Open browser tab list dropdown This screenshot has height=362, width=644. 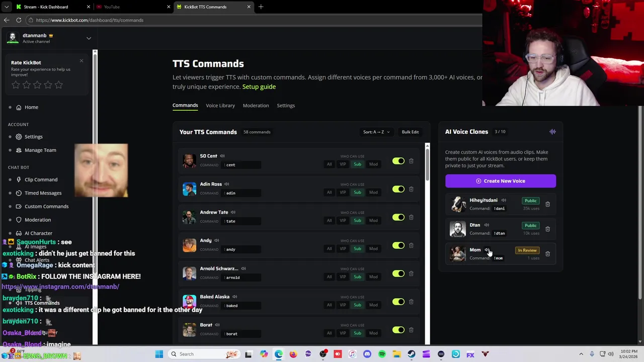(x=7, y=7)
